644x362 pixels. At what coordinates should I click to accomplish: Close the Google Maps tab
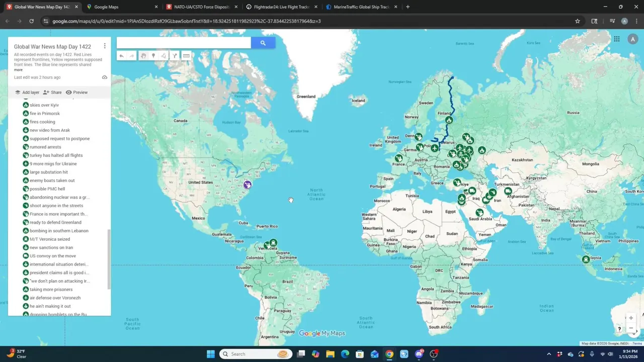[156, 7]
